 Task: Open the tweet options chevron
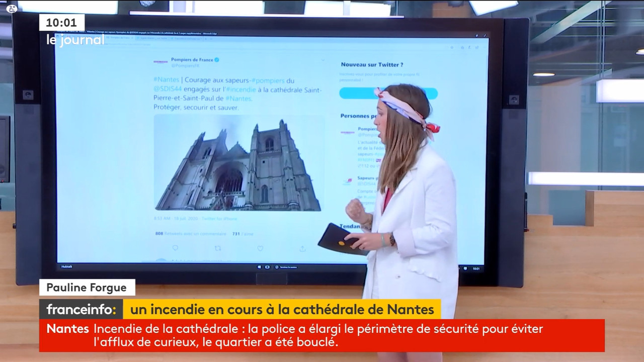[323, 60]
